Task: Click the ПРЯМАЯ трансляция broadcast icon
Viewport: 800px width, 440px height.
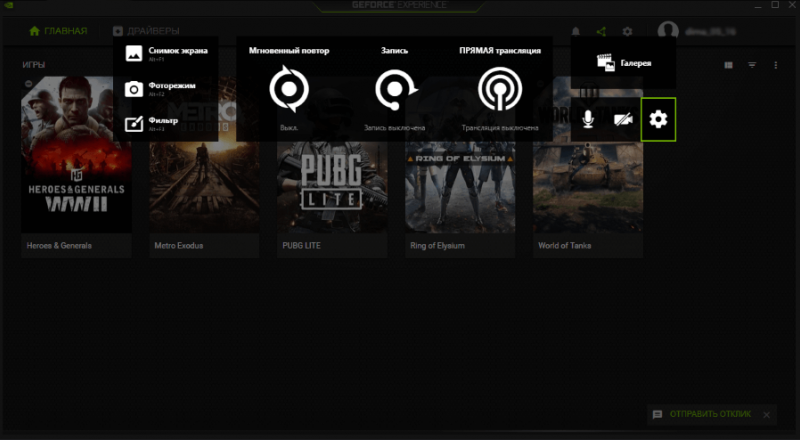Action: click(x=500, y=89)
